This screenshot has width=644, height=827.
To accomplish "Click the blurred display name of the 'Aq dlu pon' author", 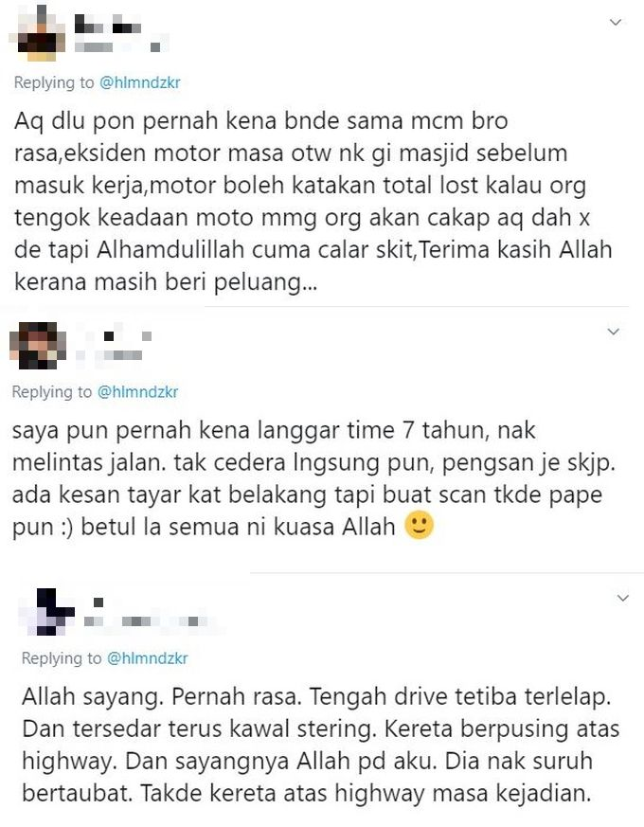I will click(x=108, y=23).
